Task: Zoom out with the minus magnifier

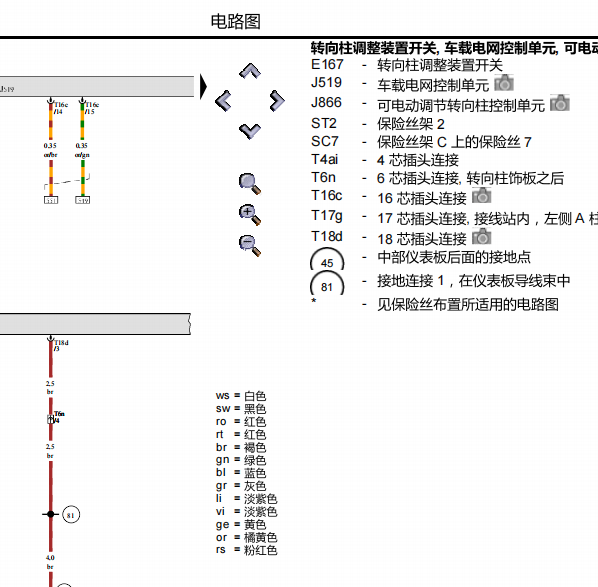Action: coord(250,245)
